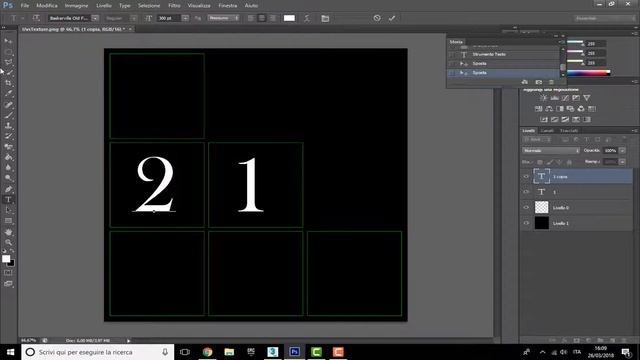
Task: Open the File menu
Action: point(25,6)
